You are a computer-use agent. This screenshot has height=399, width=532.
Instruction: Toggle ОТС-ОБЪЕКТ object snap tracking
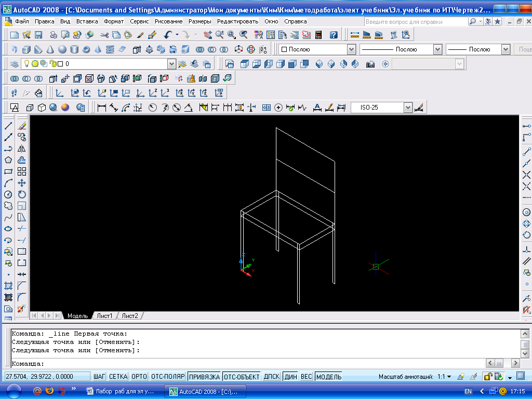(x=242, y=377)
